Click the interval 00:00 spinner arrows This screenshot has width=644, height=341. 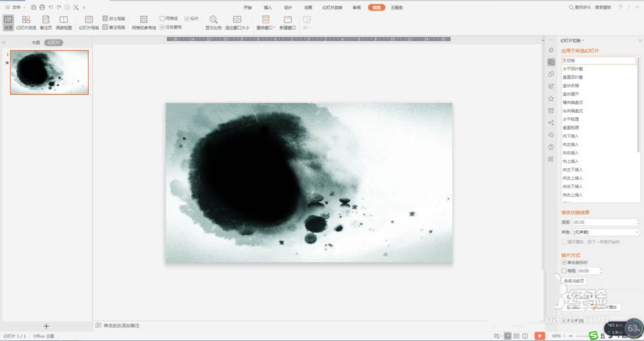600,271
